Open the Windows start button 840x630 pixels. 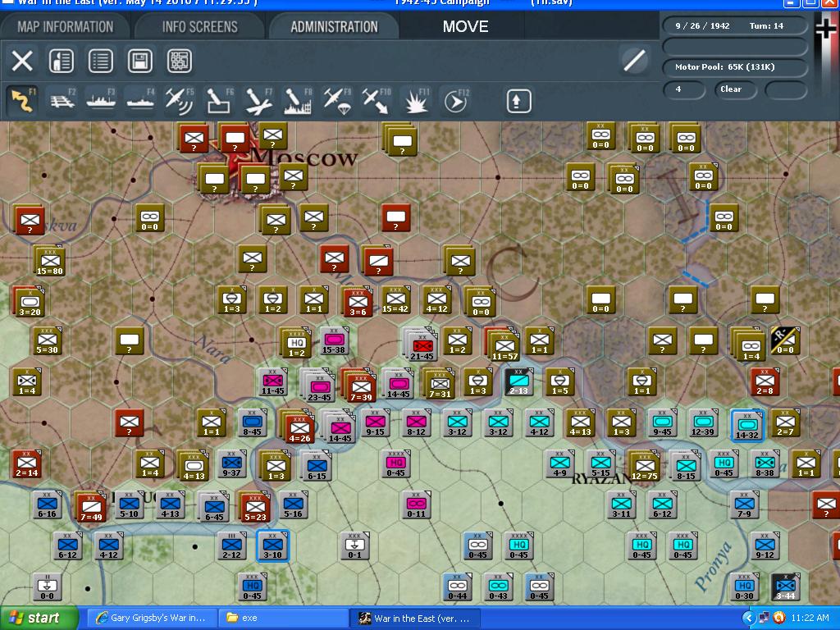[39, 619]
